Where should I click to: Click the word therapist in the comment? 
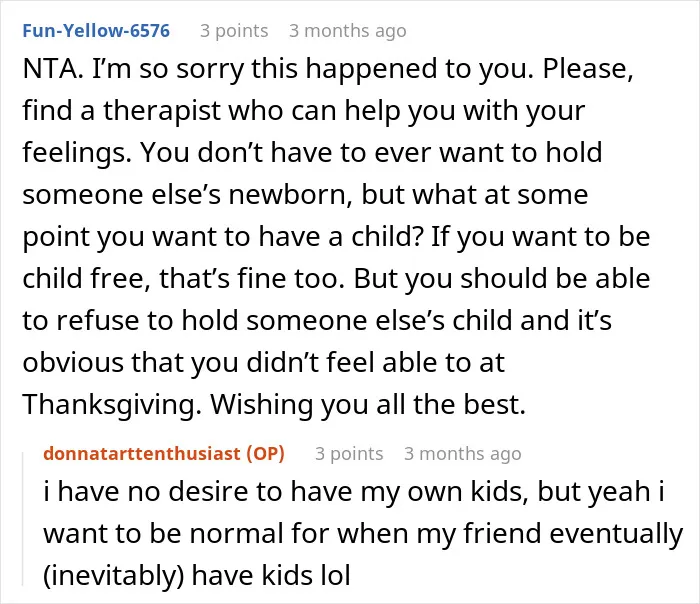tap(162, 111)
